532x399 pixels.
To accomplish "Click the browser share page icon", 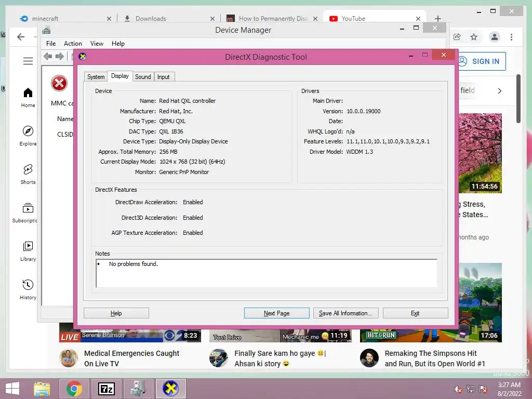I will pyautogui.click(x=457, y=37).
